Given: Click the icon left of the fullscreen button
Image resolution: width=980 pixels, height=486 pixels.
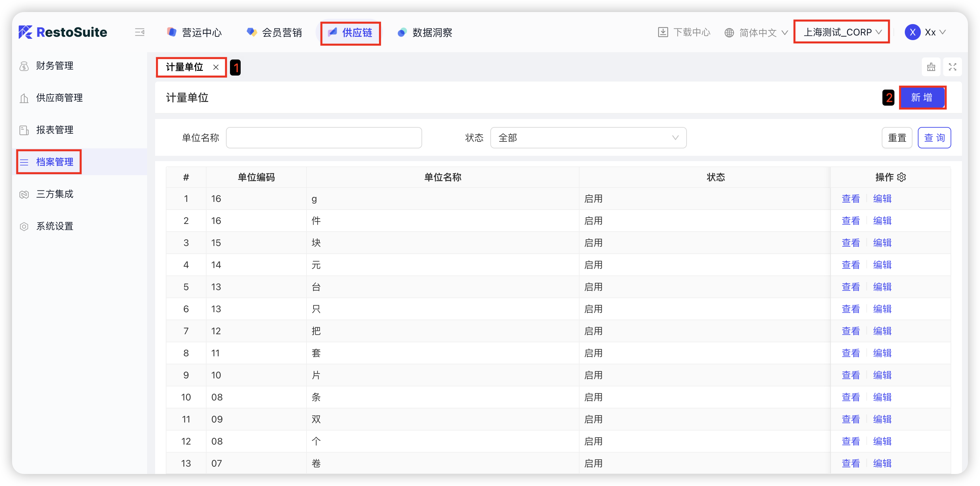Looking at the screenshot, I should [x=931, y=67].
